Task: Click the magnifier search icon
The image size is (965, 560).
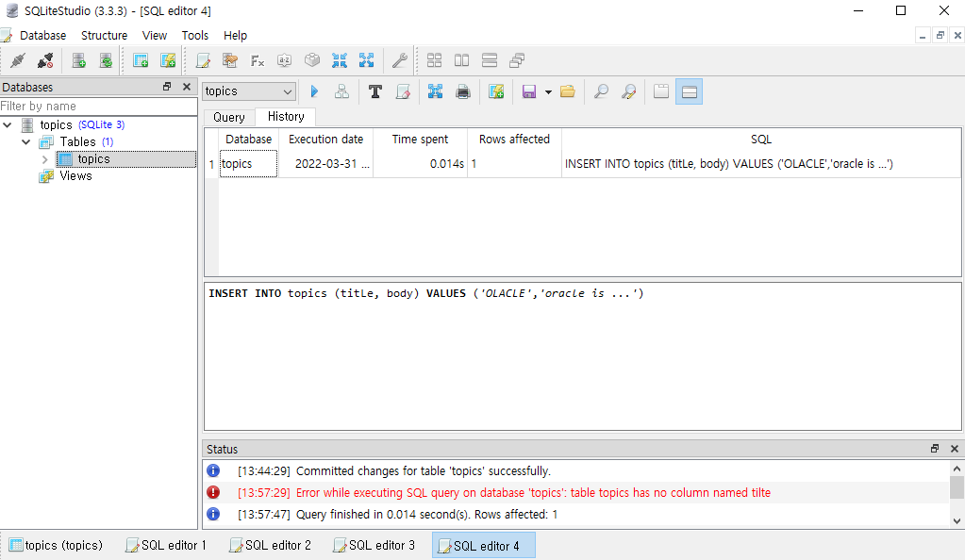Action: coord(601,91)
